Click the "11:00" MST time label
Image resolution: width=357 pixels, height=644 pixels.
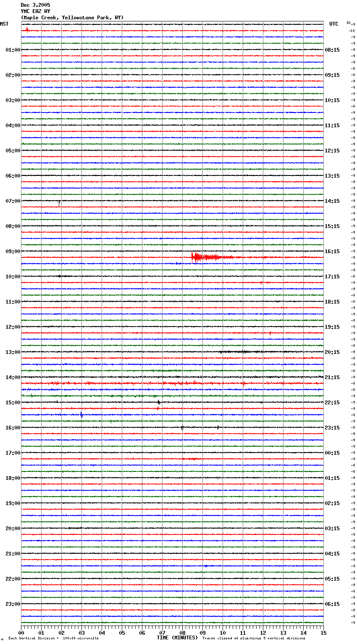click(x=13, y=302)
